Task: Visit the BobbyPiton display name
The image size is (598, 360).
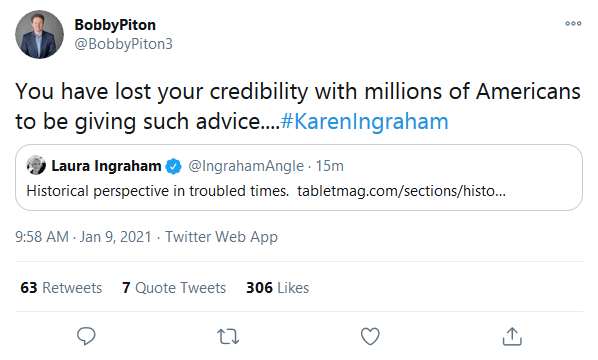Action: 115,25
